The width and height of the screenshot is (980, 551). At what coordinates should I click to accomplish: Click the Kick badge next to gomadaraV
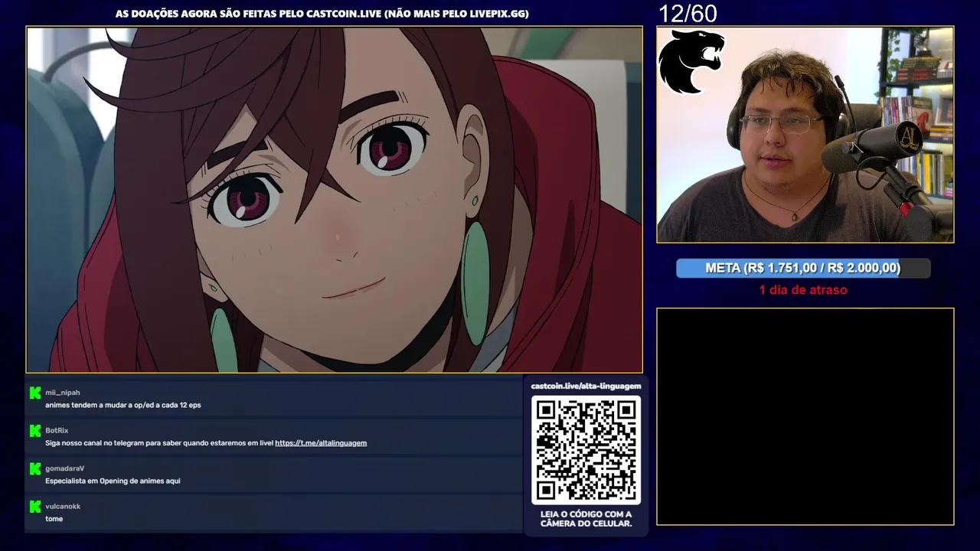(x=35, y=468)
